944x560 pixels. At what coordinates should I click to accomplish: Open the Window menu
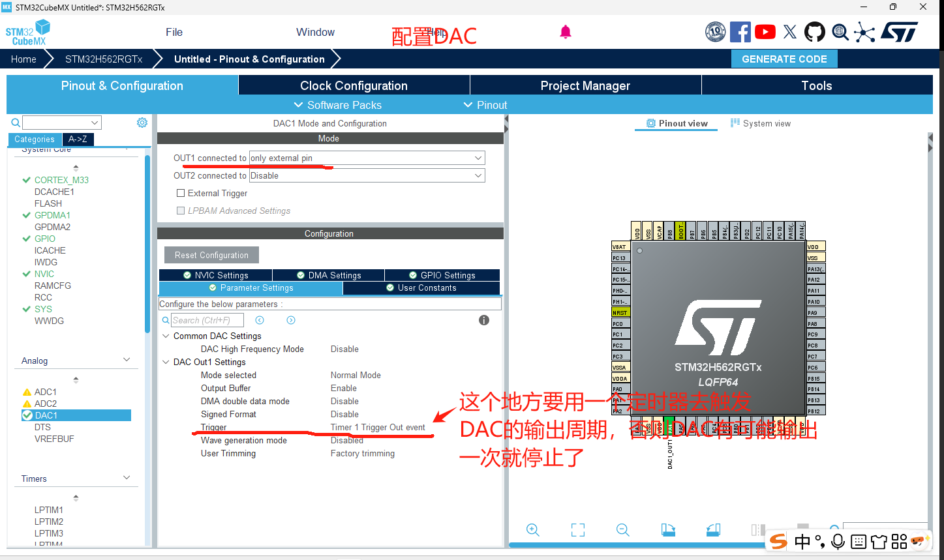coord(315,32)
